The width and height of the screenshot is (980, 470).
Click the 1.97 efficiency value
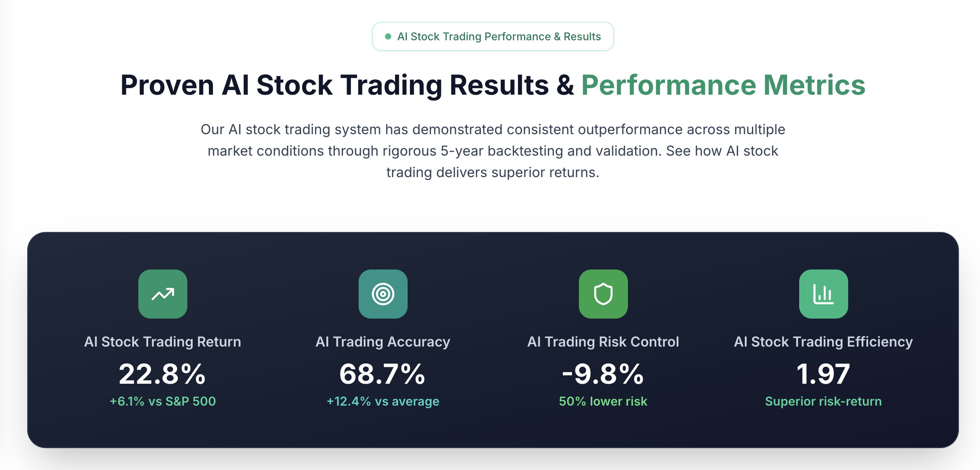click(823, 374)
